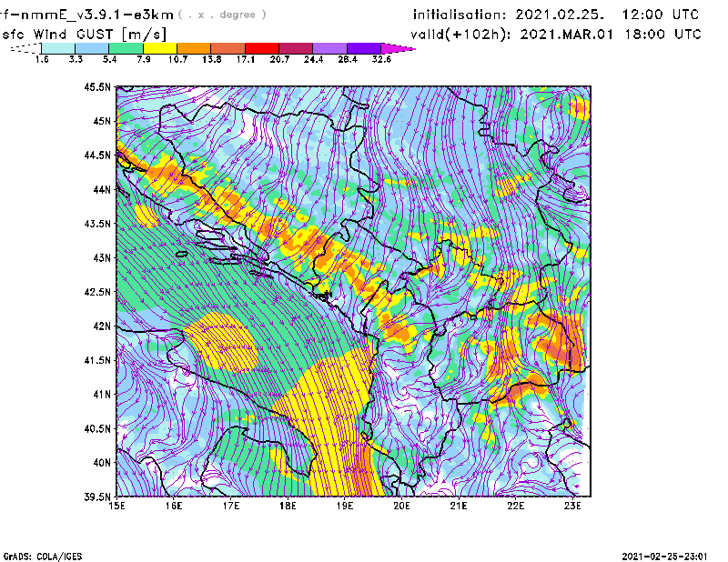The image size is (728, 562).
Task: Select the yellow legend swatch
Action: tap(160, 48)
